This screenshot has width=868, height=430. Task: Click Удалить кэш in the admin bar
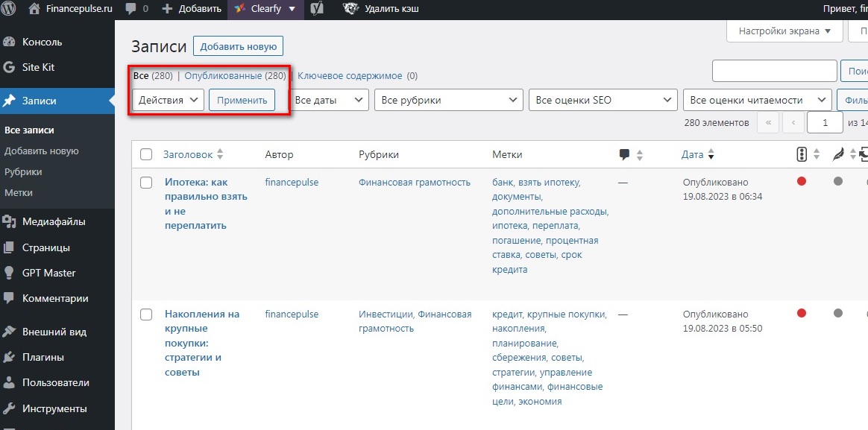[391, 9]
